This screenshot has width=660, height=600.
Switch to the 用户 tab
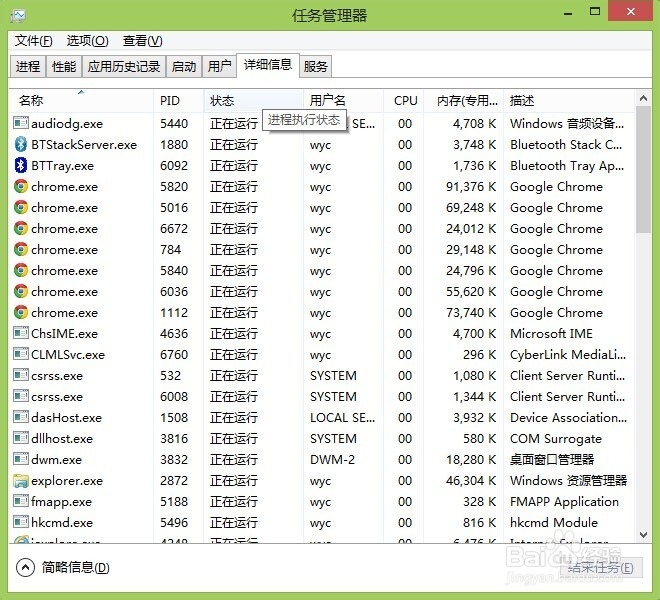click(219, 67)
